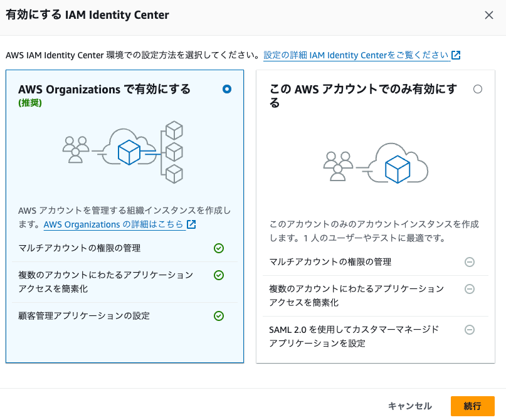506x420 pixels.
Task: Click the orange 続行 button
Action: click(472, 406)
